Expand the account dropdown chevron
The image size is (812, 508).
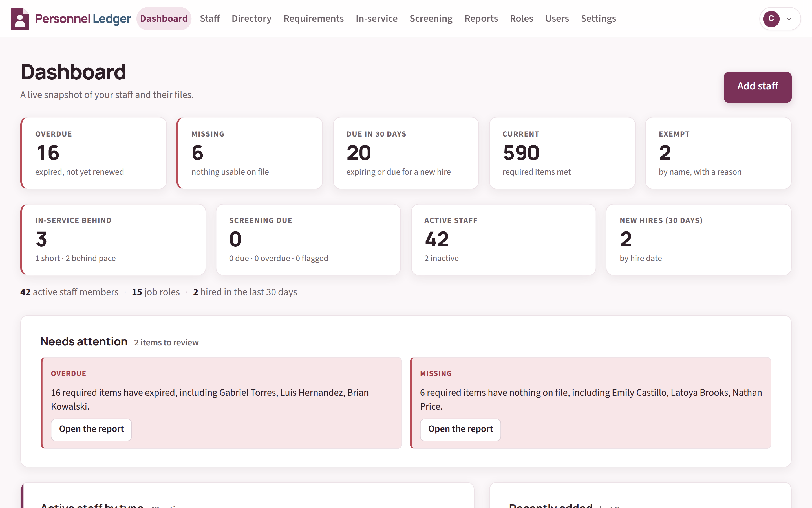[789, 19]
